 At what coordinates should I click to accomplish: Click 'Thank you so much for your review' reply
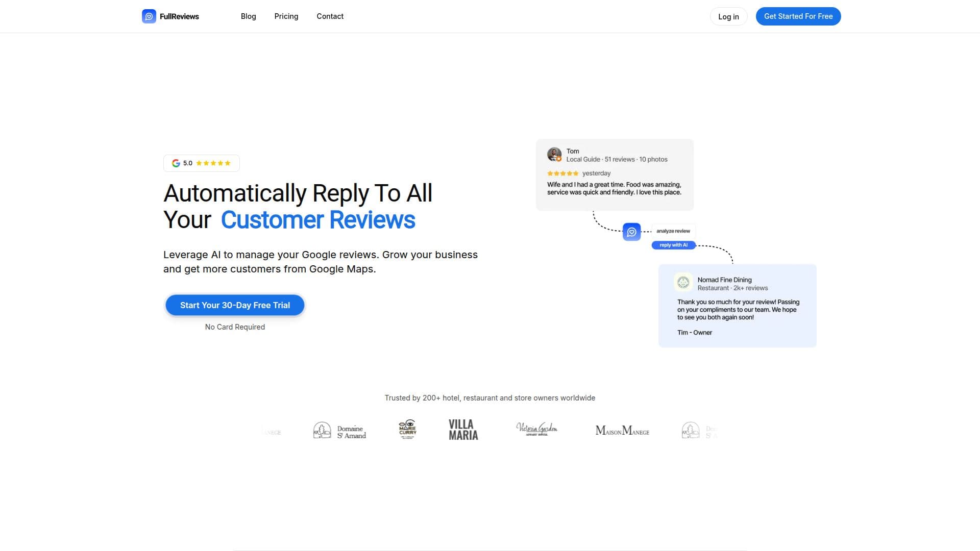tap(738, 310)
